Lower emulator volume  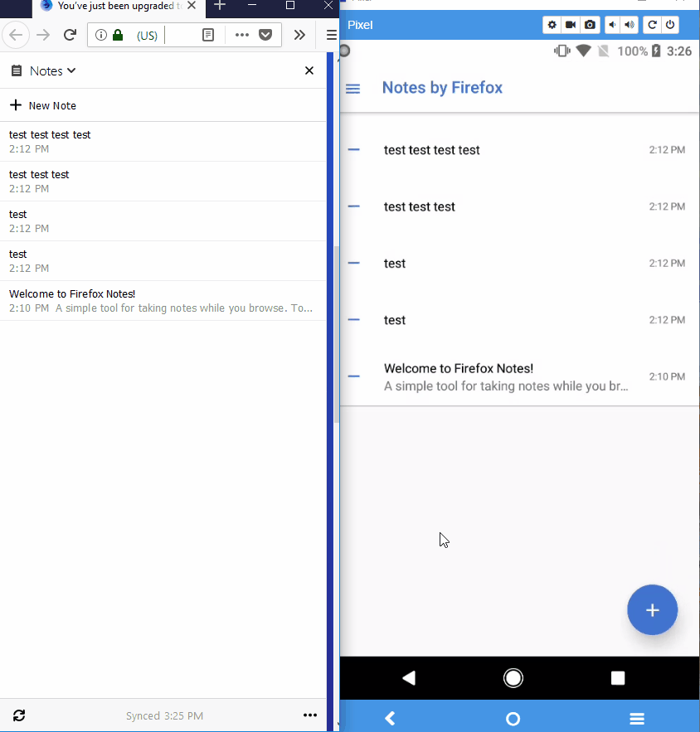(612, 25)
